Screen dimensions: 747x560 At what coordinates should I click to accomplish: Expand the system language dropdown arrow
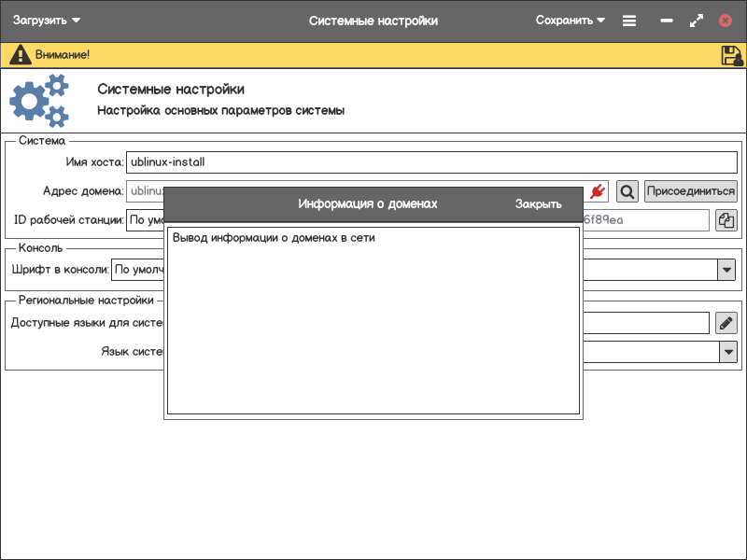(726, 352)
